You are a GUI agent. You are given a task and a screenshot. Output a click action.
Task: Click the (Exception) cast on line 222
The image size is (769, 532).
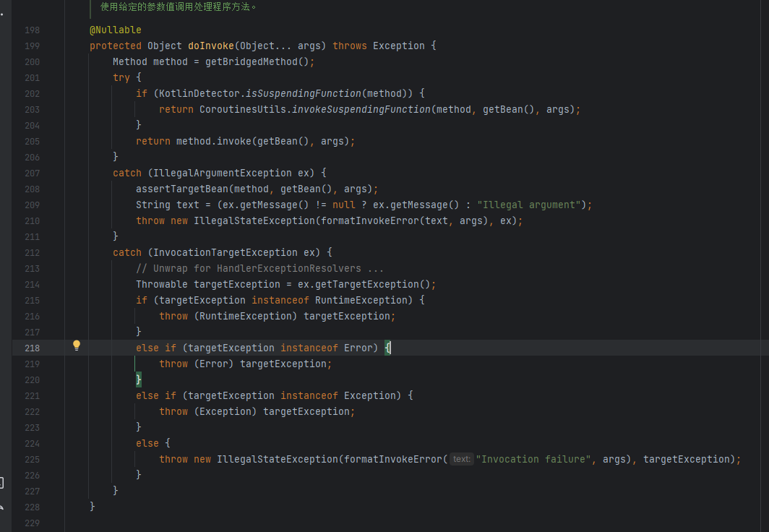click(x=225, y=411)
